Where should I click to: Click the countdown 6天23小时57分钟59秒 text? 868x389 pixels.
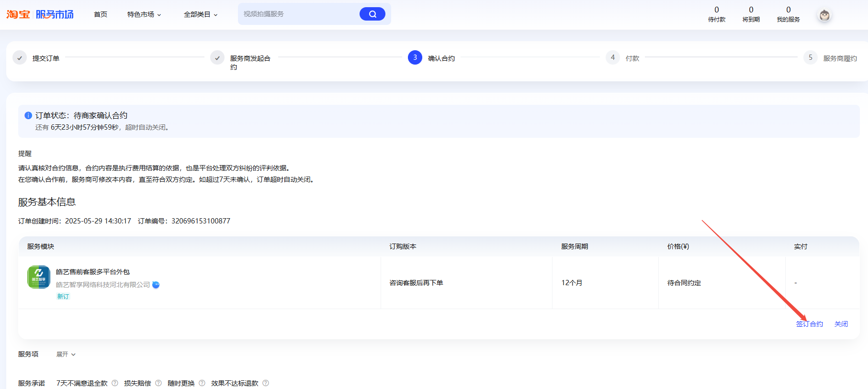coord(85,127)
